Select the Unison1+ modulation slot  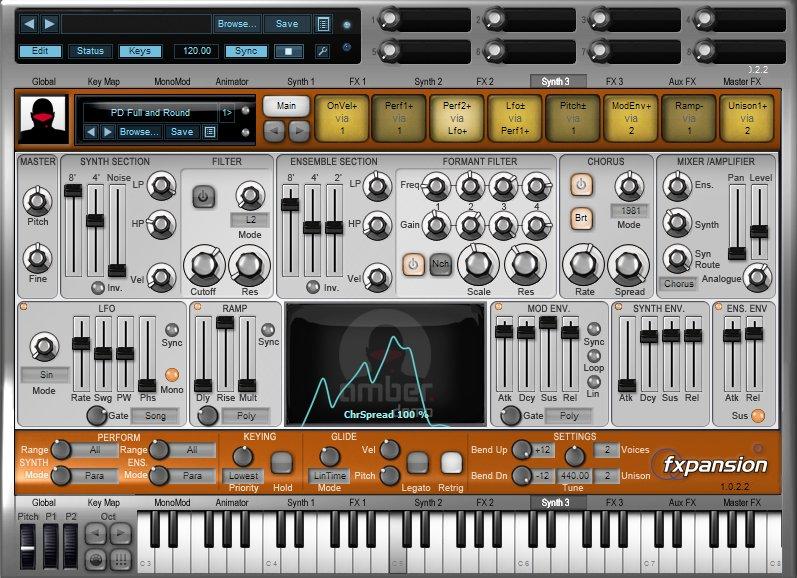pyautogui.click(x=747, y=118)
